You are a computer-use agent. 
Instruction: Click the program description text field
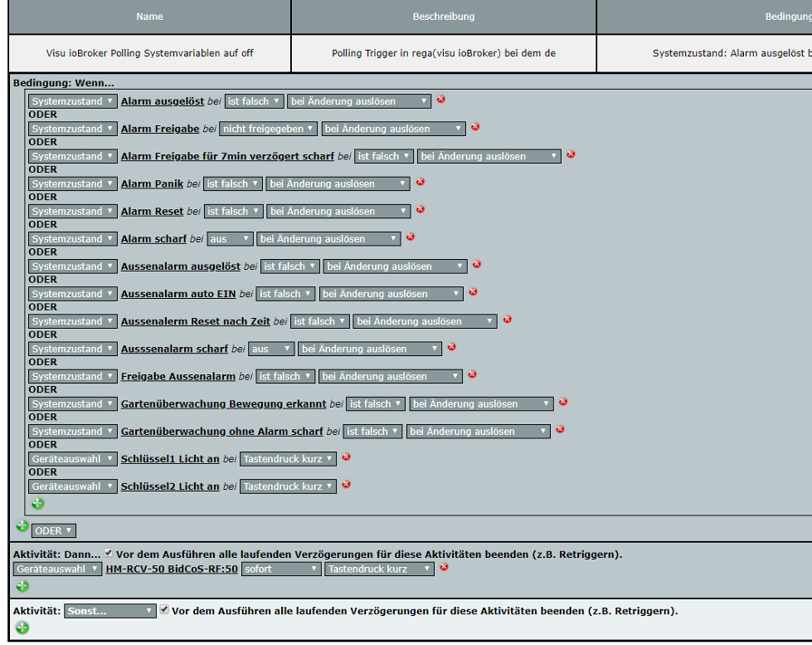pos(443,53)
